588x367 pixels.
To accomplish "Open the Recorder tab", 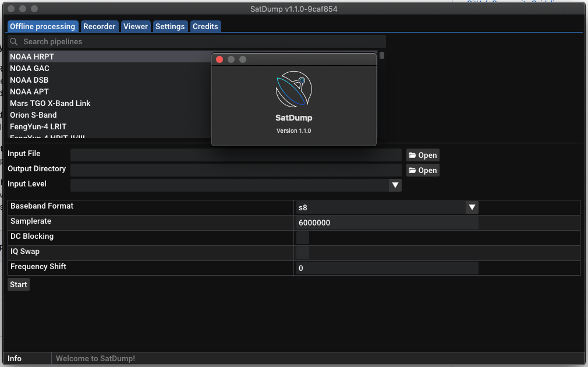I will (x=100, y=26).
